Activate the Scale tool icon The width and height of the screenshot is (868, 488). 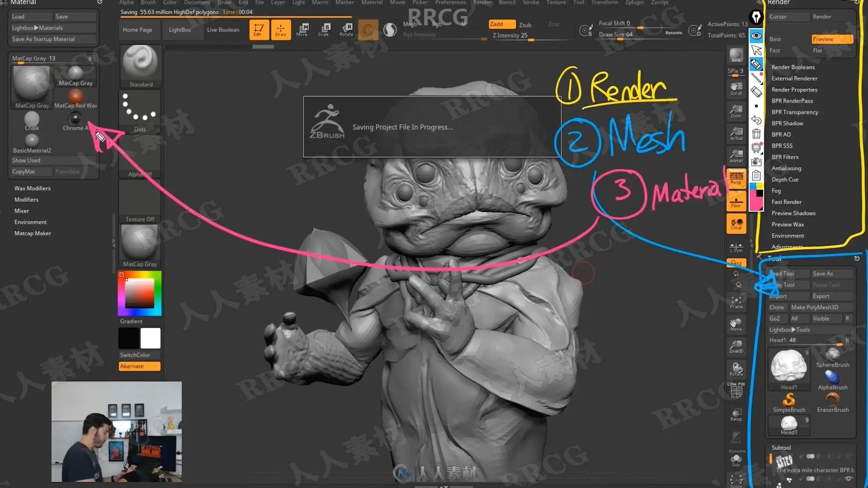[x=324, y=30]
